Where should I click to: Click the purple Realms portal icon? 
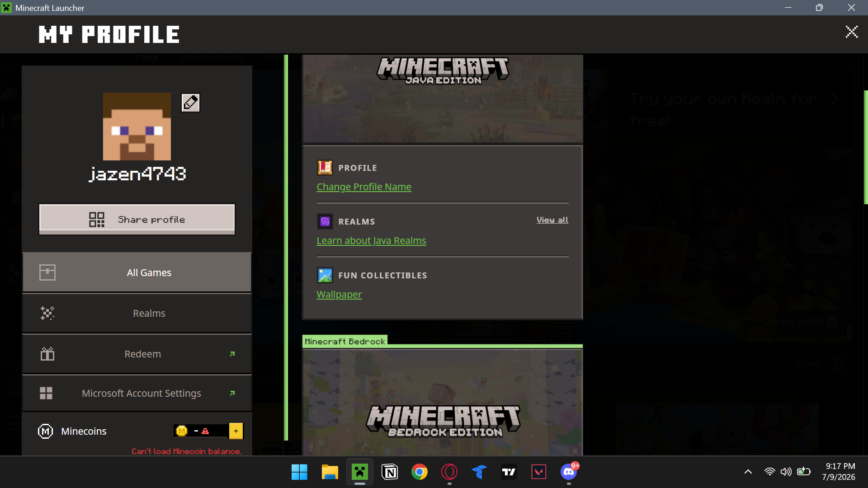[325, 221]
